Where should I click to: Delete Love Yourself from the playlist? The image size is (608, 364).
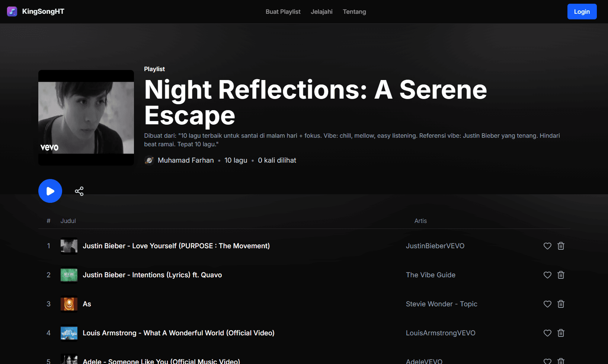[561, 246]
